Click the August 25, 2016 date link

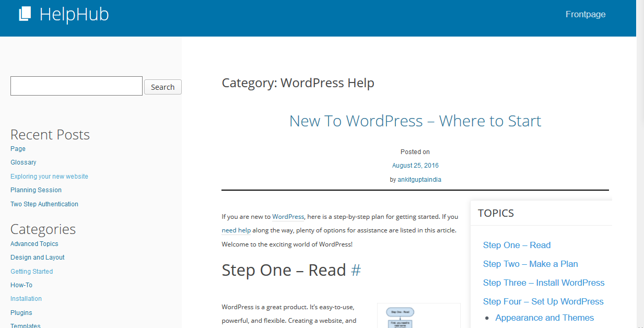pos(415,166)
